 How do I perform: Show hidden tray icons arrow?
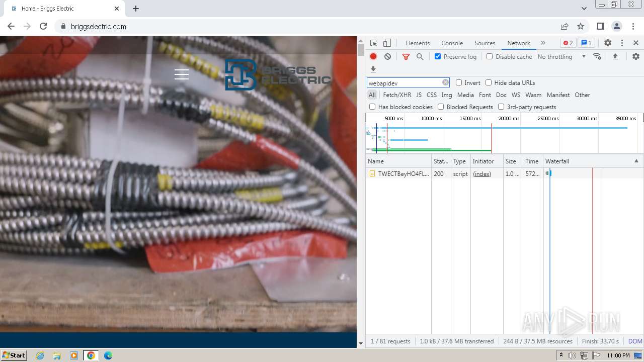(x=561, y=355)
